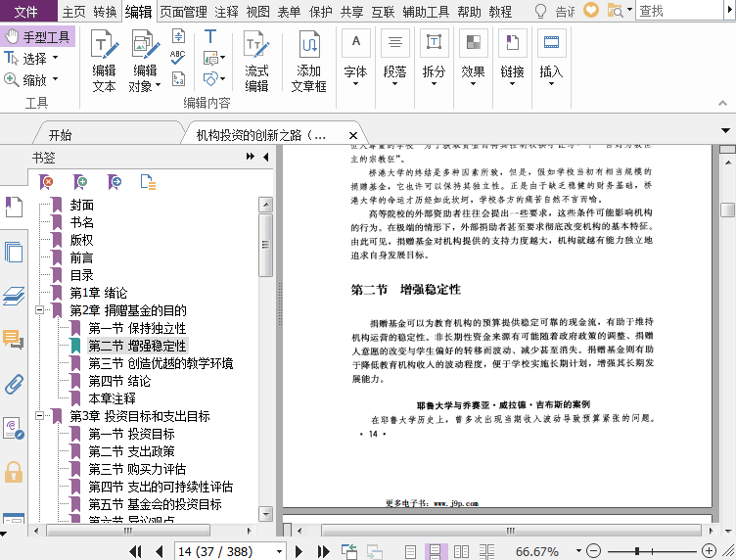Open the 字体 font panel
The height and width of the screenshot is (560, 736).
[x=355, y=57]
